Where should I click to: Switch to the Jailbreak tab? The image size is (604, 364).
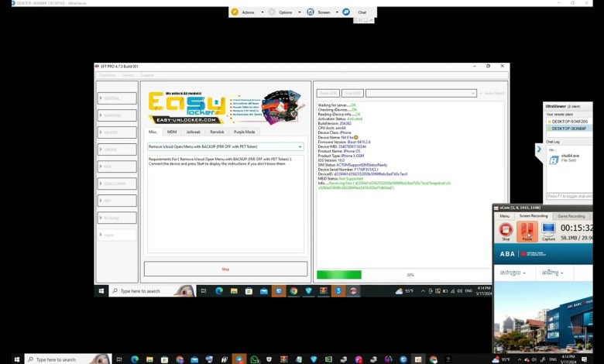coord(193,132)
